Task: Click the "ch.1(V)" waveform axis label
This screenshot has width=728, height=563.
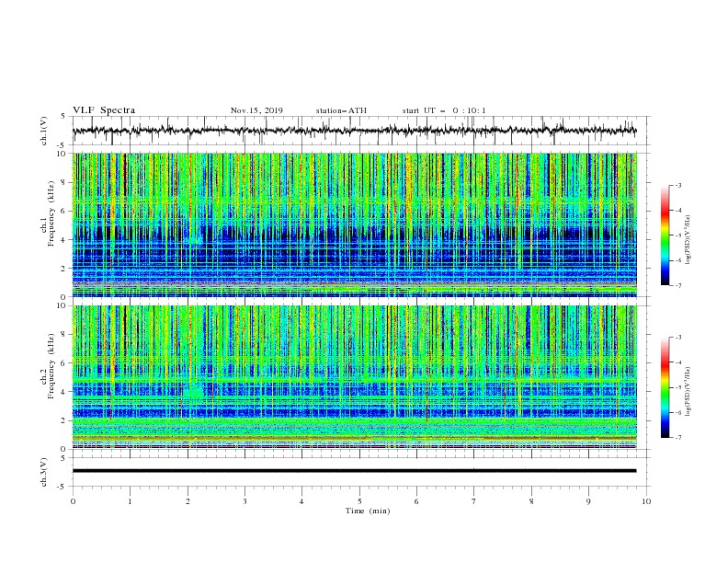Action: coord(44,131)
